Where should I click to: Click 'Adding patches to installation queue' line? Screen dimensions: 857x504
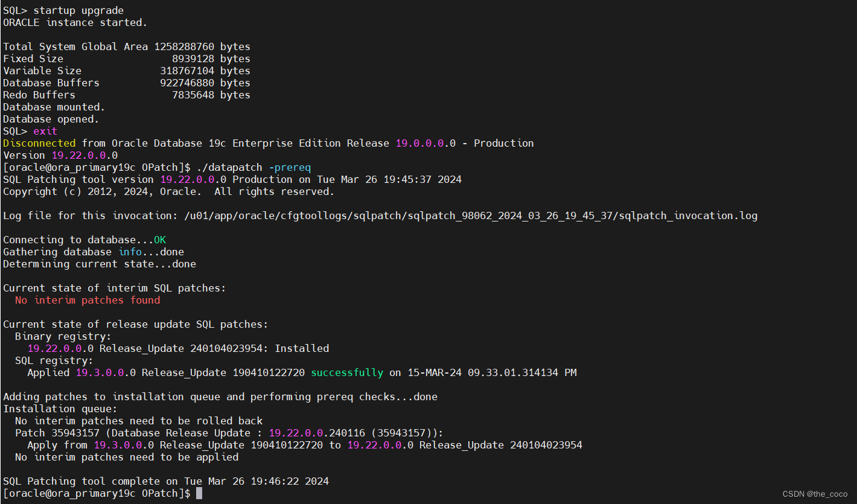pyautogui.click(x=220, y=397)
